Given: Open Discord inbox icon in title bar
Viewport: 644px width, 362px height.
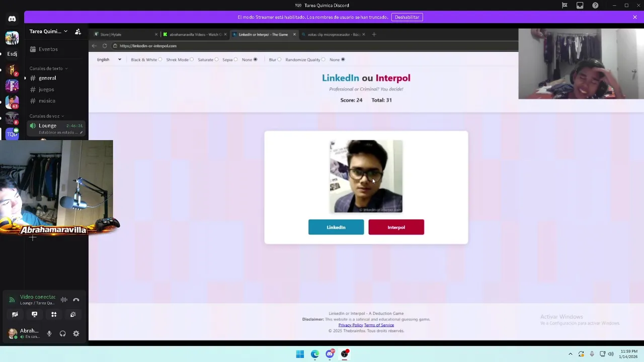Looking at the screenshot, I should pyautogui.click(x=580, y=6).
